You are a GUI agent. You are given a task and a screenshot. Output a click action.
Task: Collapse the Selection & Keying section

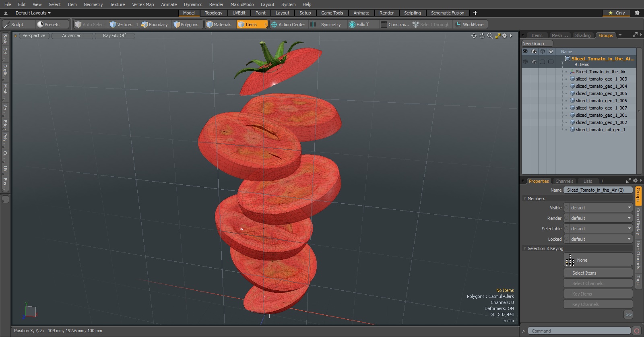(524, 248)
